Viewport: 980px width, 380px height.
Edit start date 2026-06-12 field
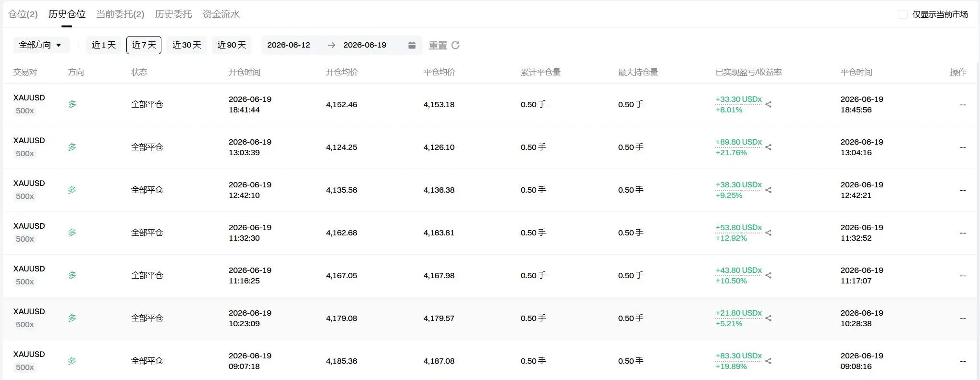pyautogui.click(x=289, y=45)
